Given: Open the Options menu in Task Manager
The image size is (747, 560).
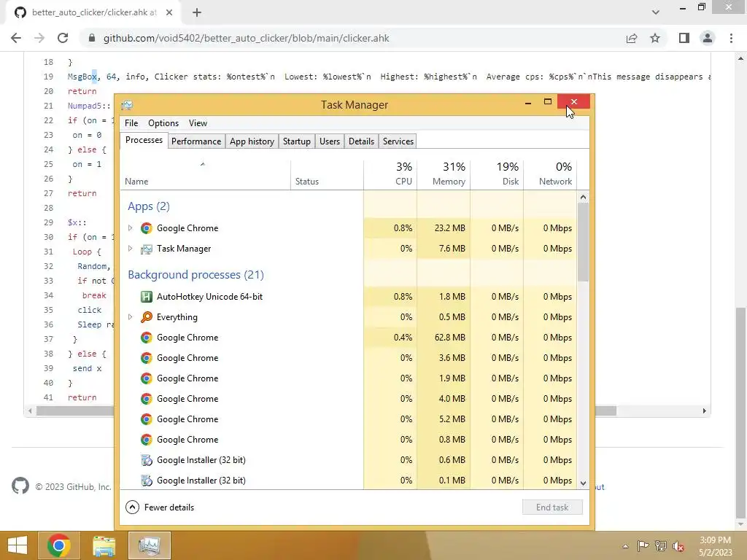Looking at the screenshot, I should 163,122.
